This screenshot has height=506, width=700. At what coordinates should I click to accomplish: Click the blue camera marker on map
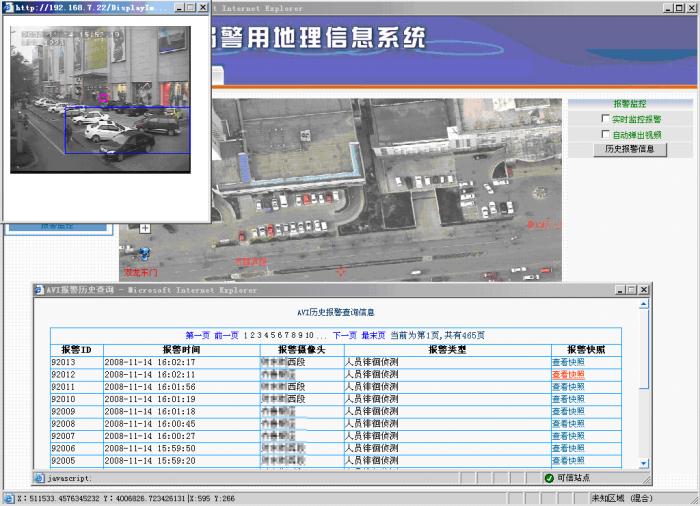click(144, 255)
